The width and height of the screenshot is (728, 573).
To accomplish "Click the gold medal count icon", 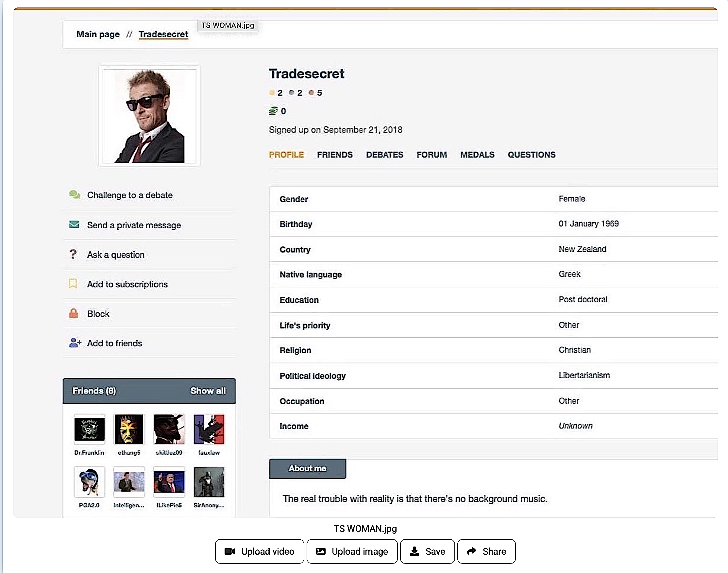I will 272,93.
